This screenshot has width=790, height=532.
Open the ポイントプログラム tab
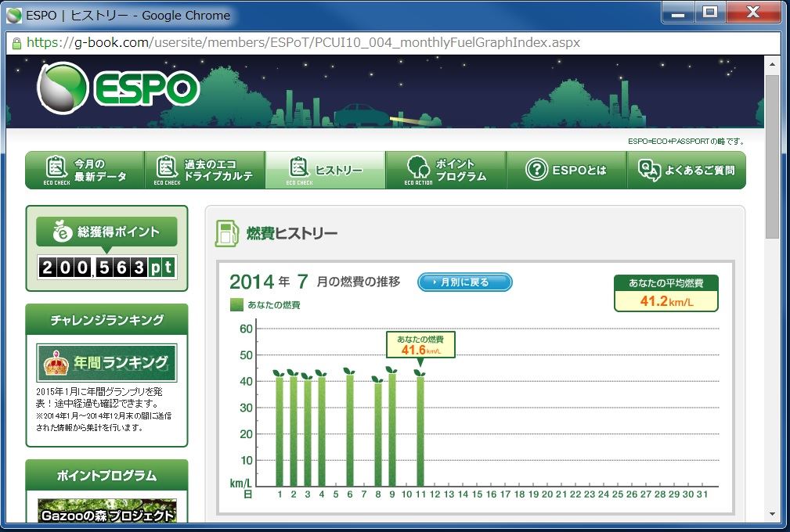pos(446,170)
